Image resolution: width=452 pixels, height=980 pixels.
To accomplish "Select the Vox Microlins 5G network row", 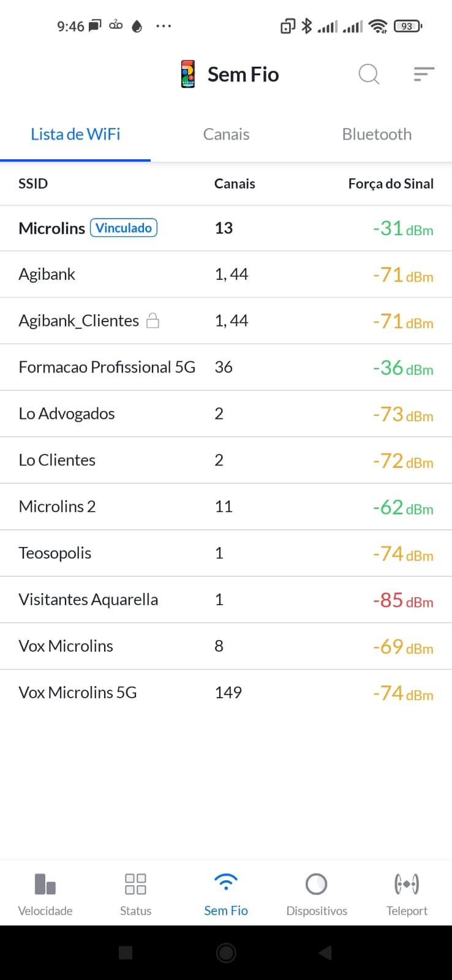I will (78, 692).
